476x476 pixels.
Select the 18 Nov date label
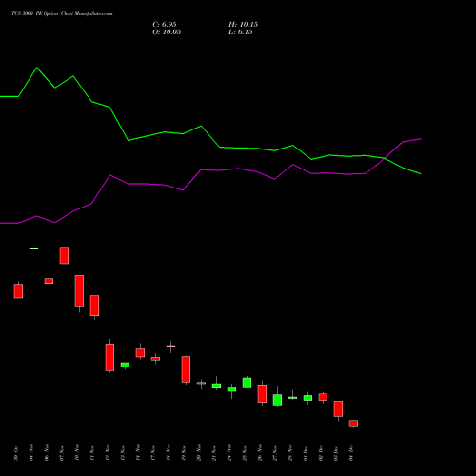coord(169,453)
